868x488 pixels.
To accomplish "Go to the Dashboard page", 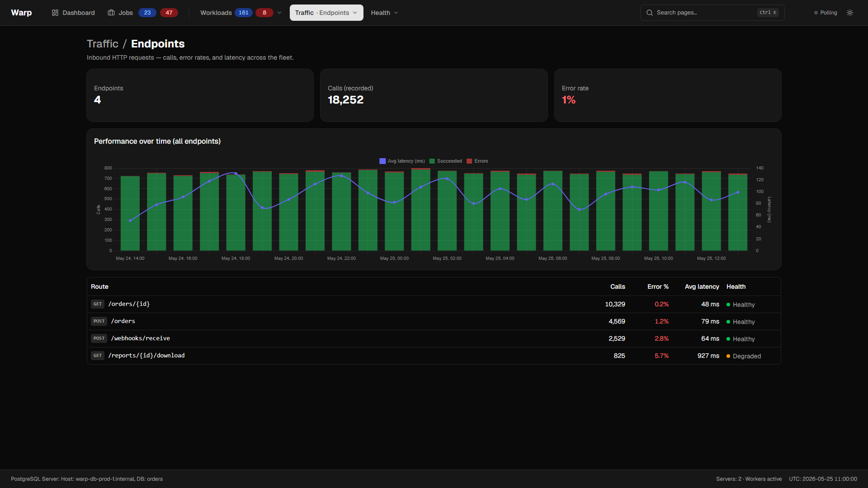I will 73,13.
